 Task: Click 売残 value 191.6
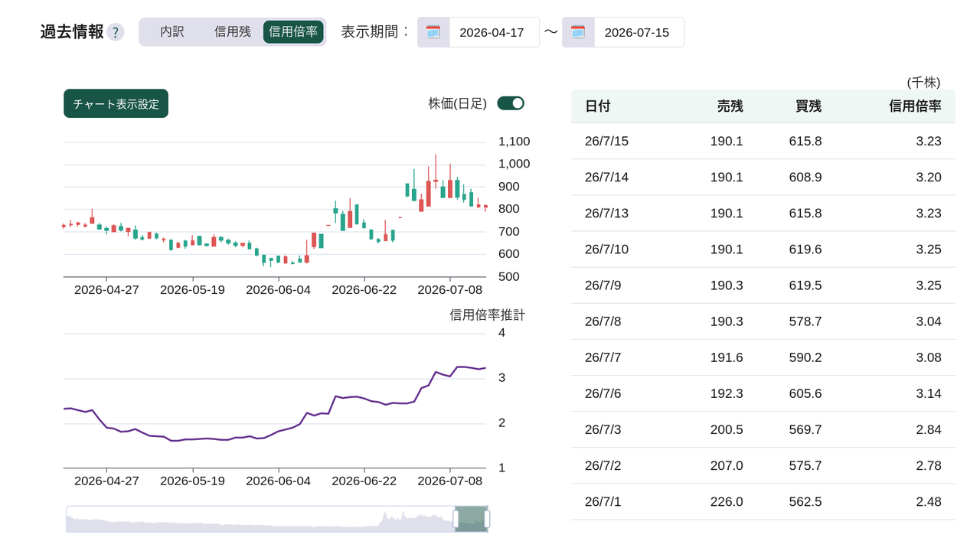(x=727, y=357)
